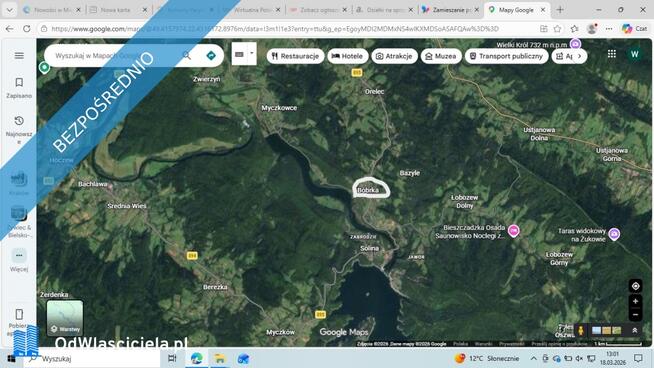Switch to the Zamieszanie p... browser tab
This screenshot has width=654, height=368.
(450, 10)
